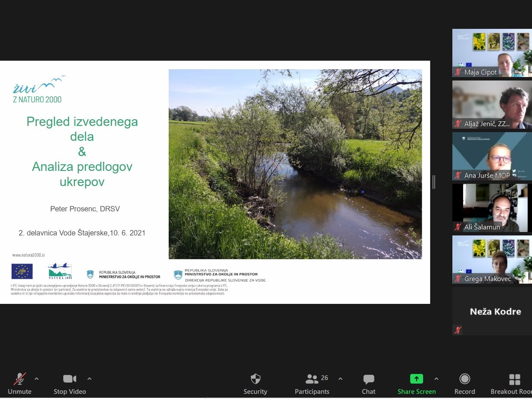Click the muted mic icon below Neža Kodre
Image resolution: width=532 pixels, height=399 pixels.
pyautogui.click(x=458, y=330)
